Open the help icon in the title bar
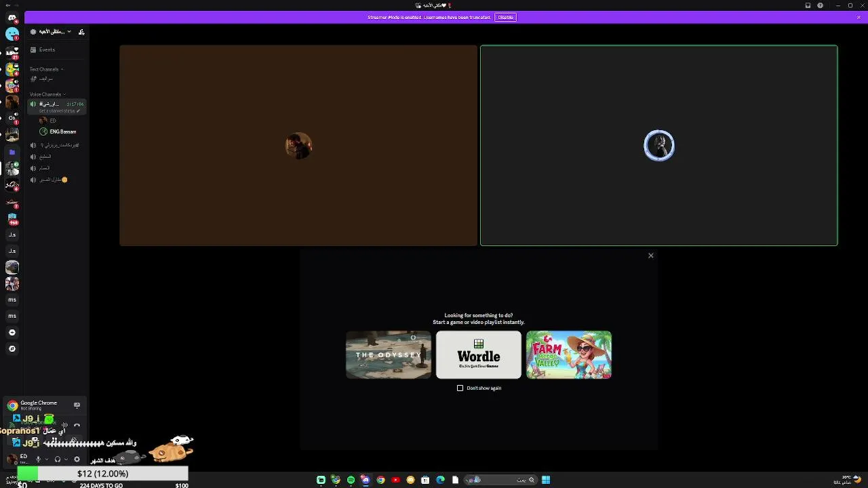Image resolution: width=868 pixels, height=488 pixels. [820, 5]
